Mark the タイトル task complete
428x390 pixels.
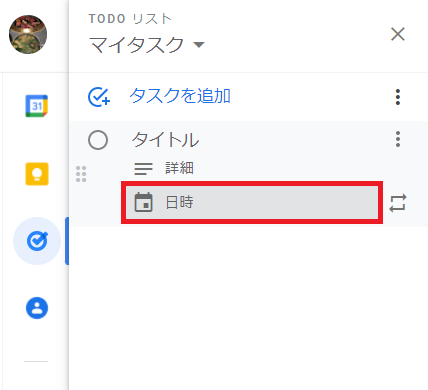pos(98,140)
